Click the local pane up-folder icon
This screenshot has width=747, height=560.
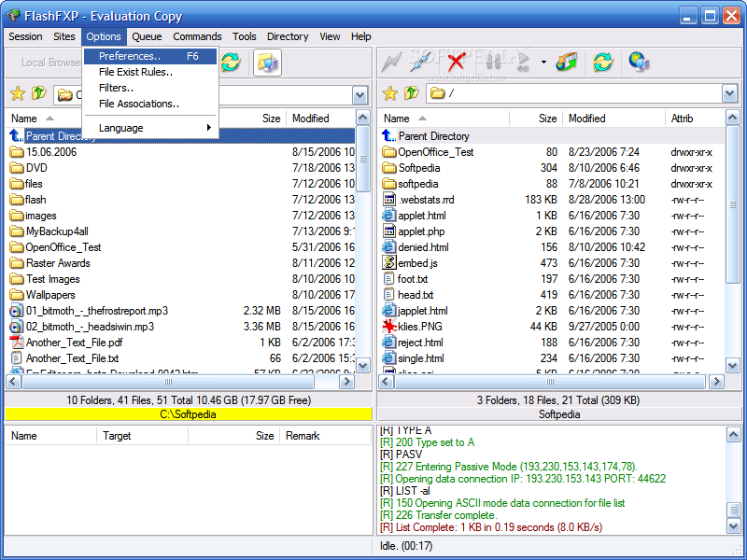[38, 93]
